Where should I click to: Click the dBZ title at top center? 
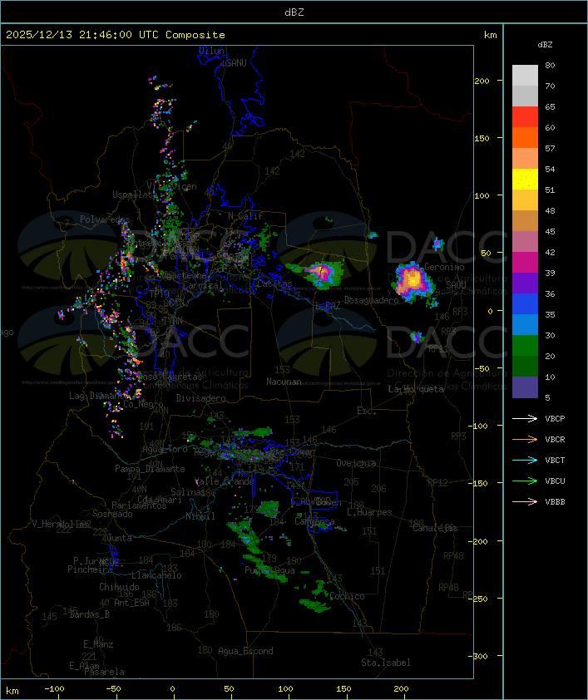tap(294, 12)
